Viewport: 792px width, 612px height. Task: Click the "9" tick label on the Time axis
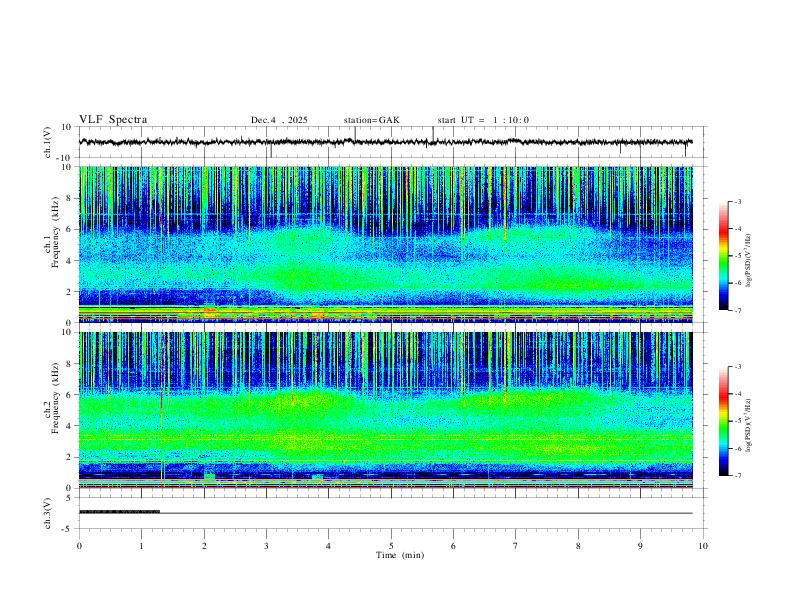[x=640, y=546]
